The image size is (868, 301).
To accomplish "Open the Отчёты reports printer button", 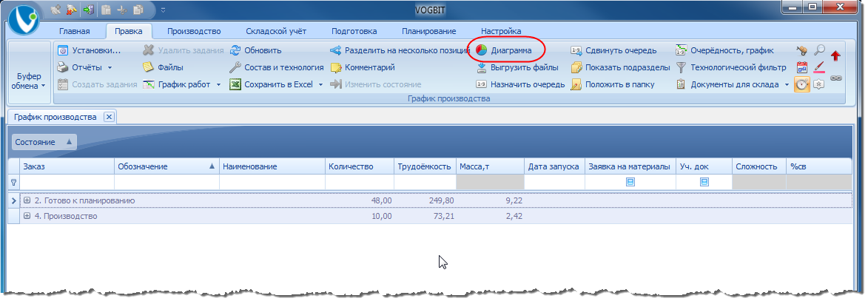I will [80, 67].
